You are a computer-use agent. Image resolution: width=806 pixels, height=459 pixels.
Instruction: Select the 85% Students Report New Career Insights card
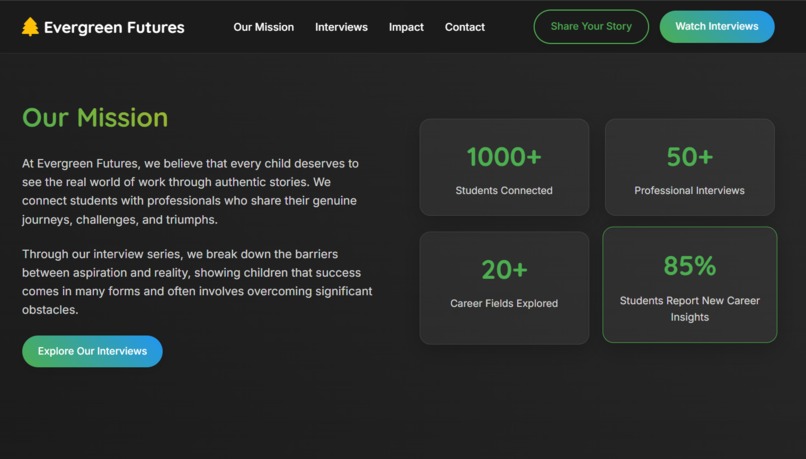(690, 285)
